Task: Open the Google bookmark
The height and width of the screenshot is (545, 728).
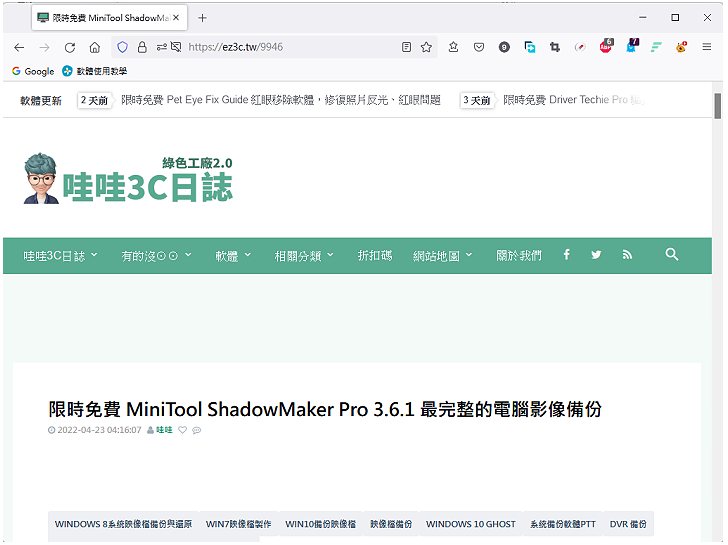Action: point(33,71)
